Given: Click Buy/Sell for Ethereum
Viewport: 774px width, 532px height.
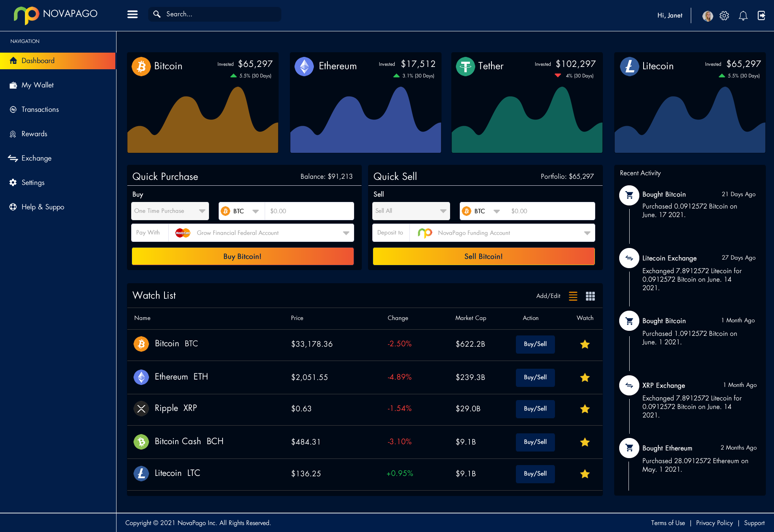Looking at the screenshot, I should [535, 377].
